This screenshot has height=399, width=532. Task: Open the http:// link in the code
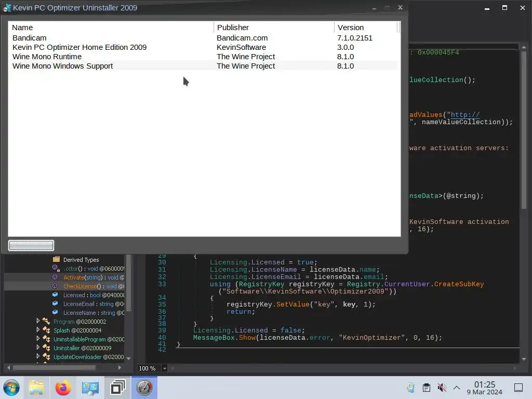[465, 115]
